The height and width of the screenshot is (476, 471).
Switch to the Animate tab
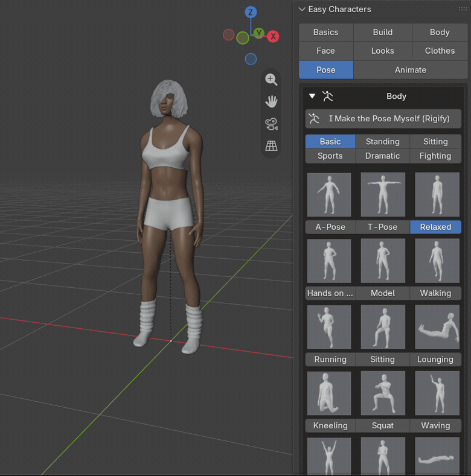[x=411, y=70]
